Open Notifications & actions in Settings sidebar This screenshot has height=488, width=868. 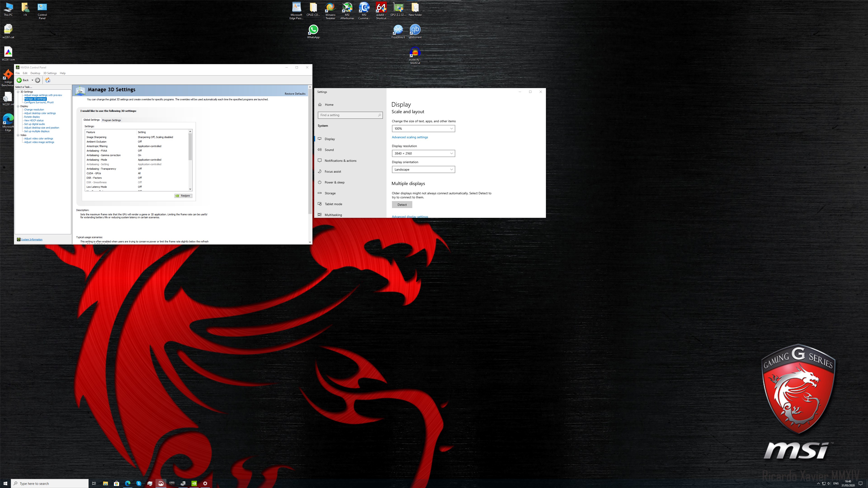coord(350,161)
